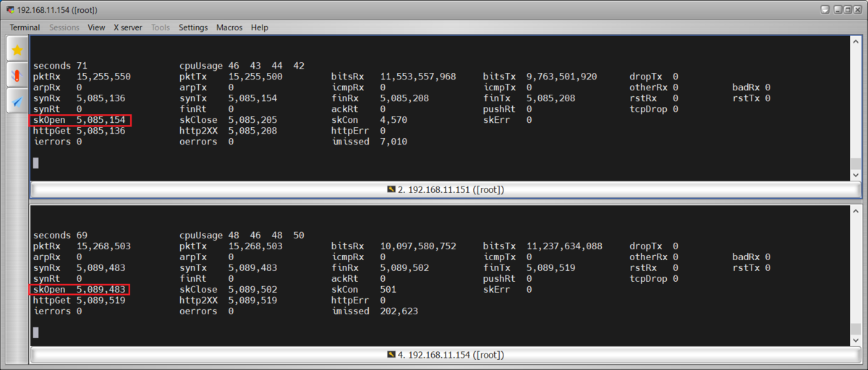This screenshot has height=370, width=868.
Task: Click the ierrors label in bottom terminal
Action: pos(52,311)
